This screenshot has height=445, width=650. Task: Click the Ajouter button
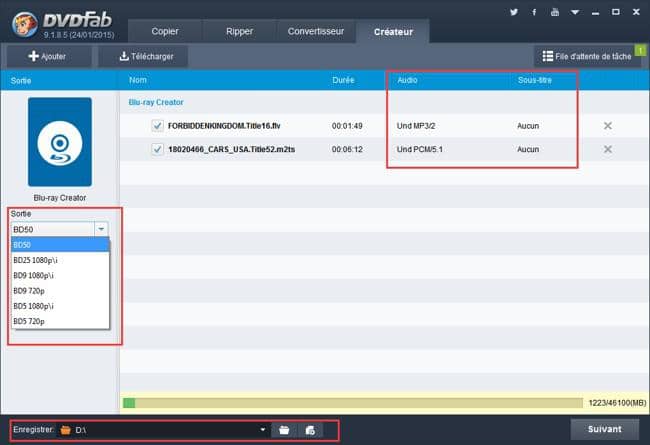click(49, 56)
